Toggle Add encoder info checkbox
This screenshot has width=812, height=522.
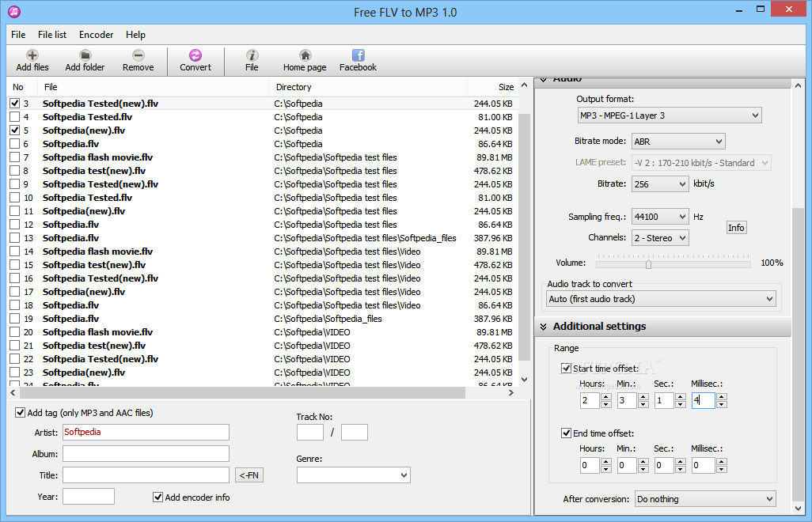pyautogui.click(x=158, y=497)
